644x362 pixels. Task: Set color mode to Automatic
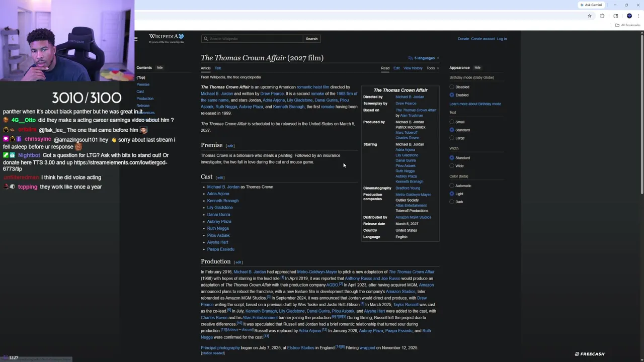(x=452, y=186)
